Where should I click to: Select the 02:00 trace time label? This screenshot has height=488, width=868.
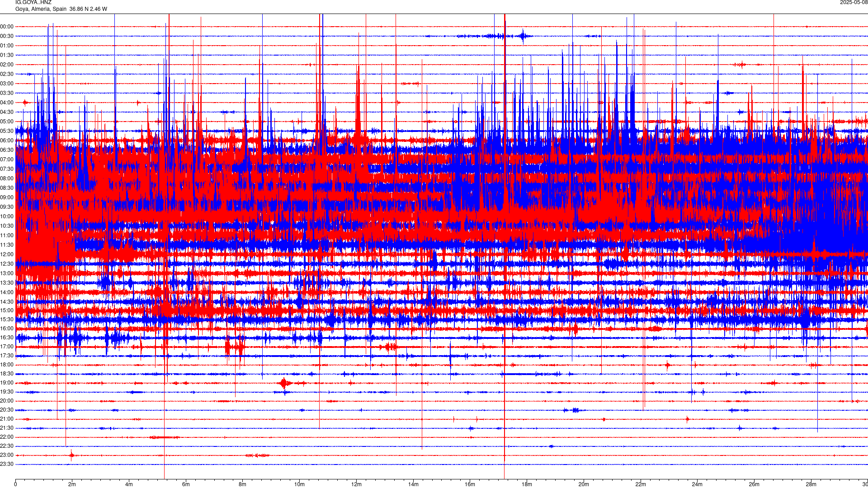(x=7, y=65)
